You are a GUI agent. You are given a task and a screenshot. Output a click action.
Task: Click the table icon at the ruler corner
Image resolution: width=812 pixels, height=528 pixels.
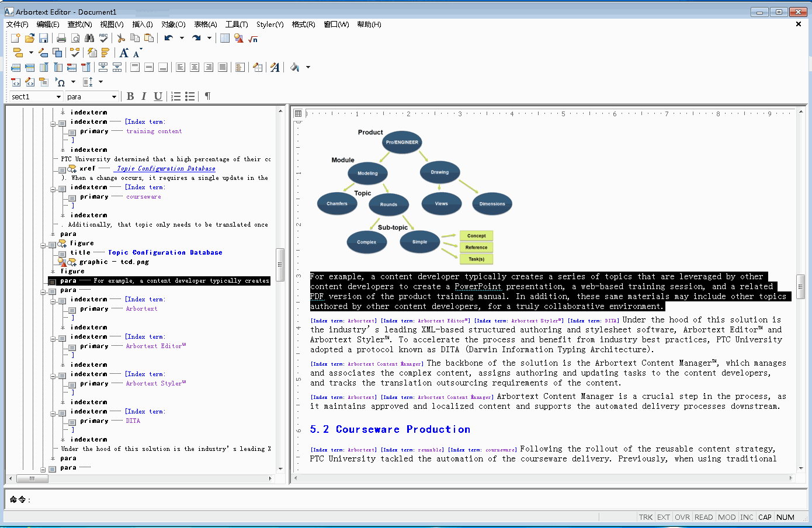[299, 114]
